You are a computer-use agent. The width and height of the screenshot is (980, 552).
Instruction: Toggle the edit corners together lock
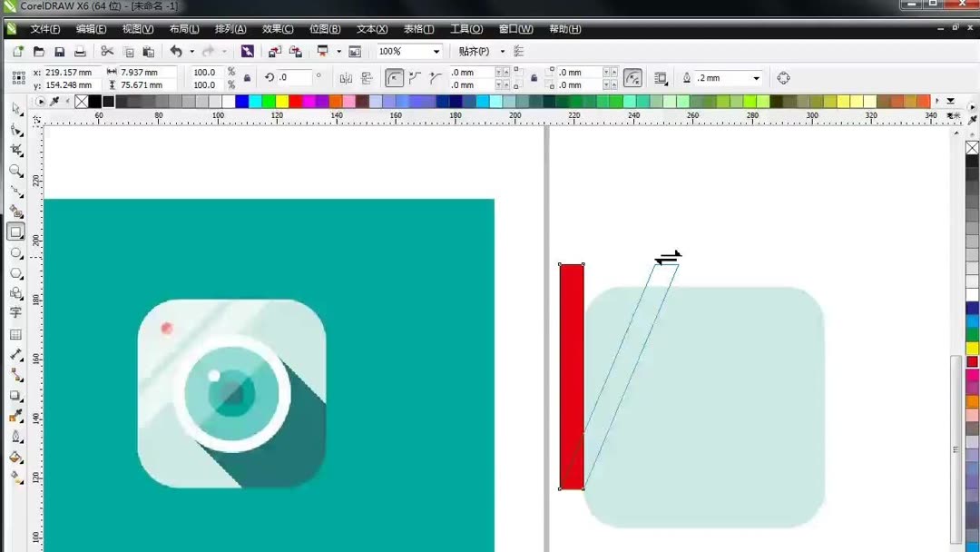click(x=534, y=78)
